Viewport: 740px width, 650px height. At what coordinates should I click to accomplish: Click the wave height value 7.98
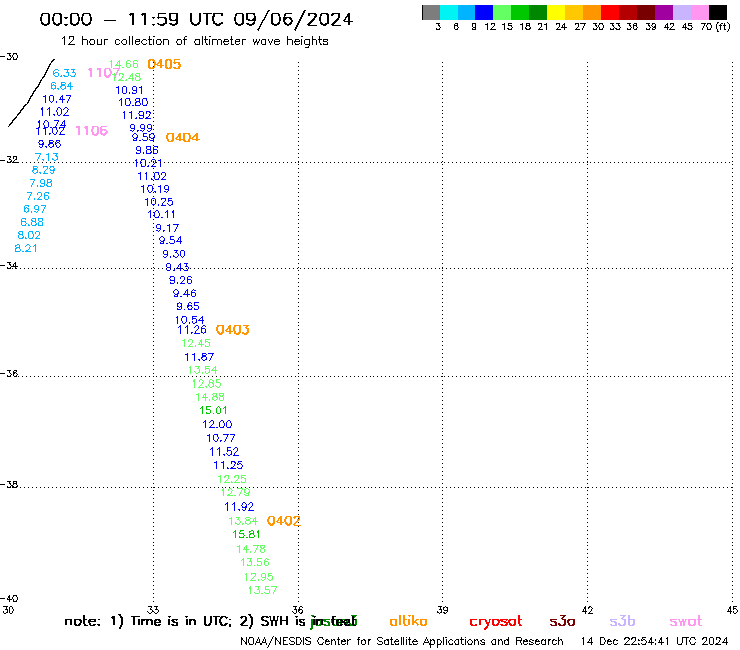point(41,183)
